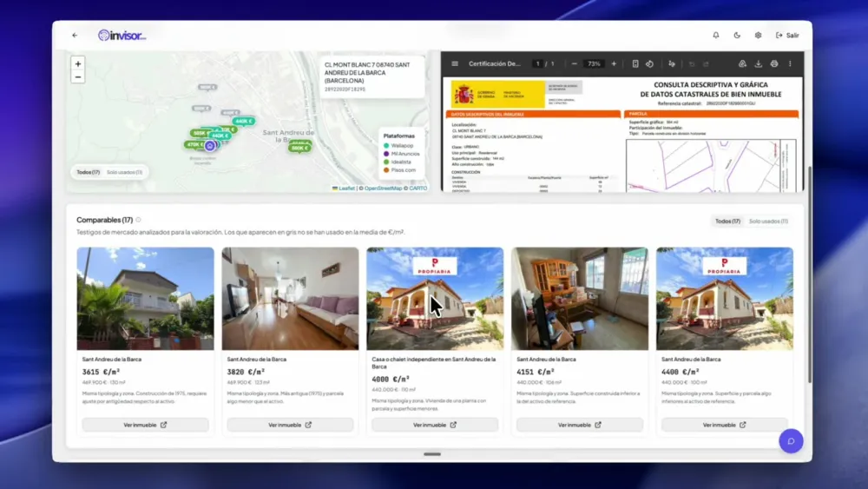Download the PDF document

coord(759,63)
